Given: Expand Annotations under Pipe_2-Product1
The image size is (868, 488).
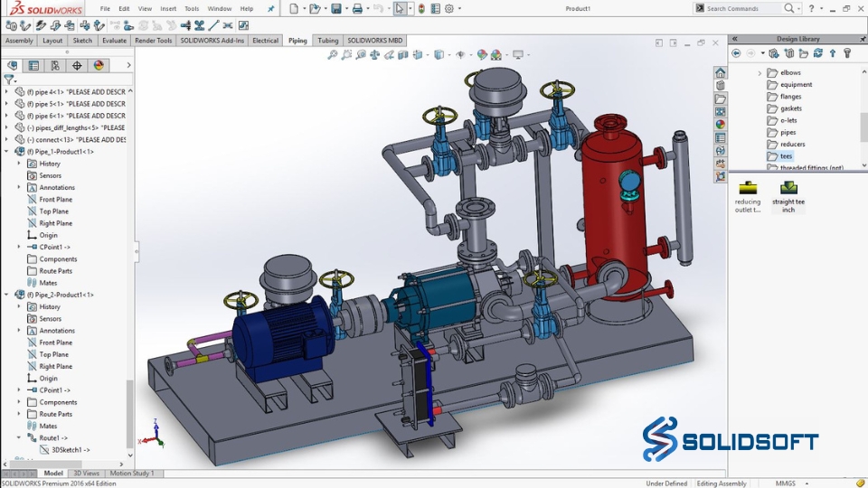Looking at the screenshot, I should click(19, 331).
